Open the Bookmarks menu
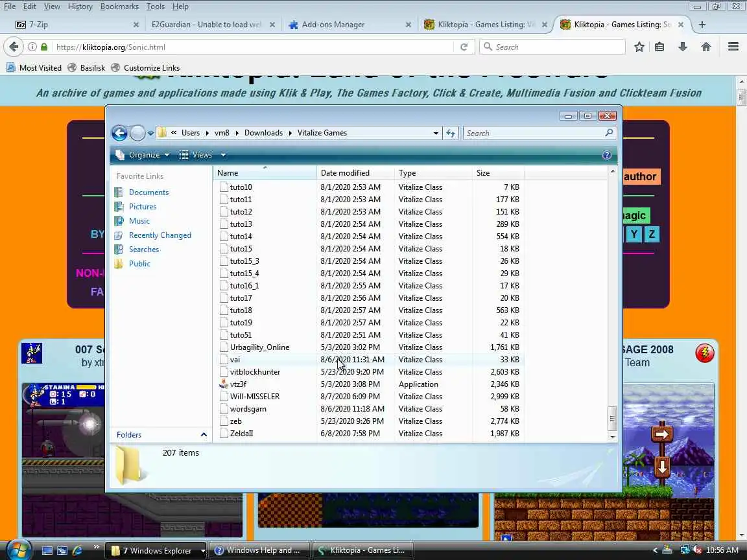 119,6
